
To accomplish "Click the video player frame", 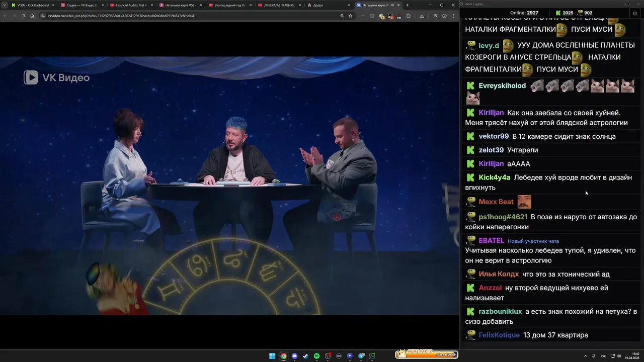I will pos(229,186).
